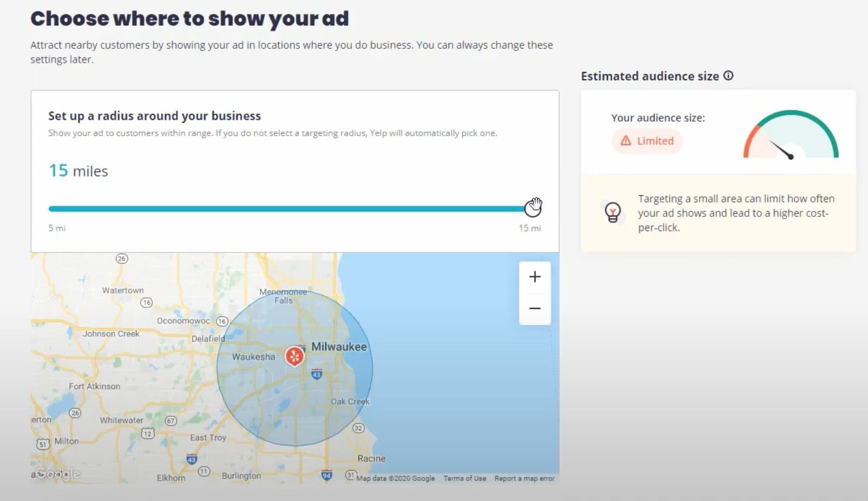The width and height of the screenshot is (868, 501).
Task: Zoom out on the map
Action: [x=535, y=308]
